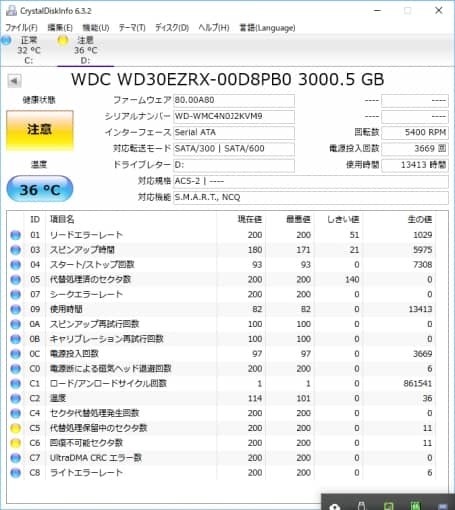Select the スピンアップ時間 attribute name
The height and width of the screenshot is (510, 455).
tap(82, 250)
